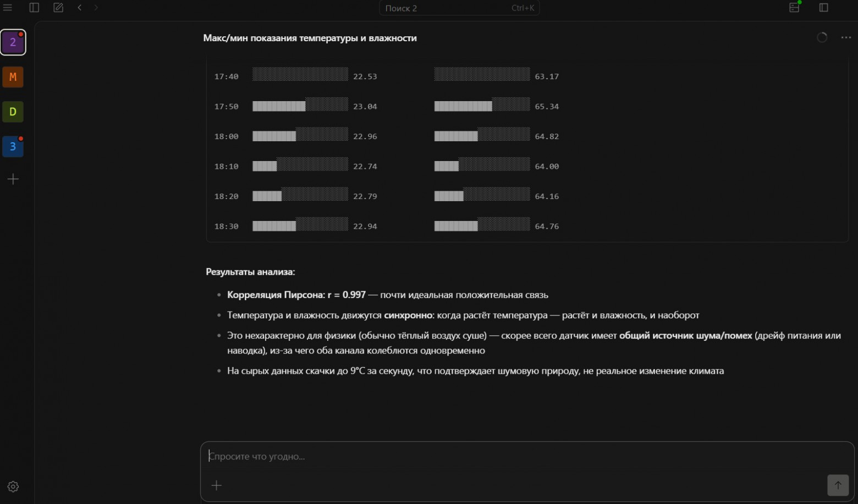The width and height of the screenshot is (858, 504).
Task: Select the purple workspace labeled 2
Action: (x=13, y=42)
